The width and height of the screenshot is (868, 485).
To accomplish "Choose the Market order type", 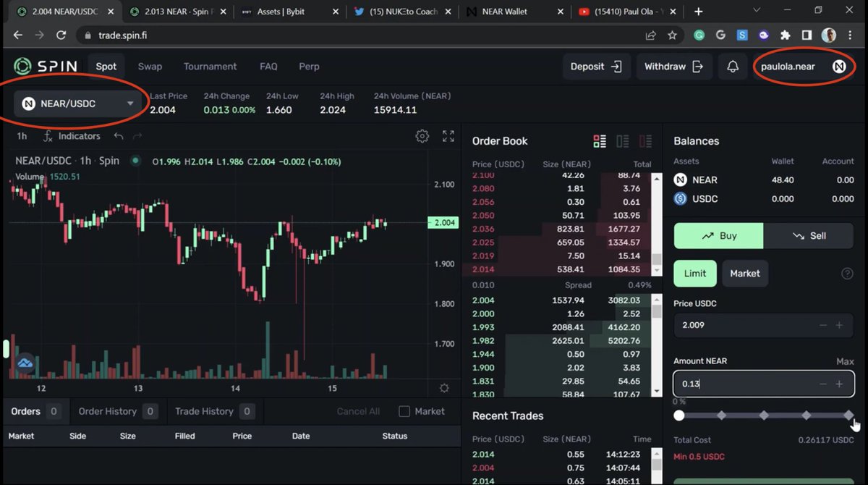I will (x=745, y=273).
